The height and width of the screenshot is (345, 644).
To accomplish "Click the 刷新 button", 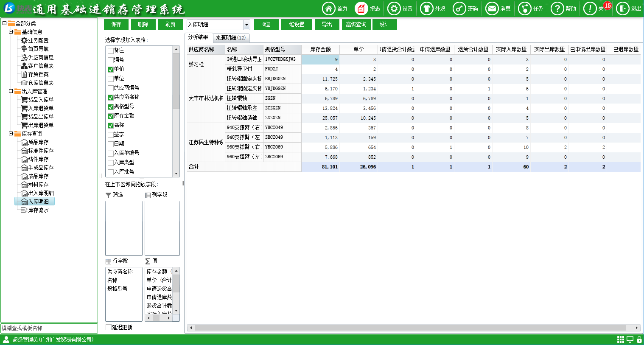I will click(x=171, y=25).
